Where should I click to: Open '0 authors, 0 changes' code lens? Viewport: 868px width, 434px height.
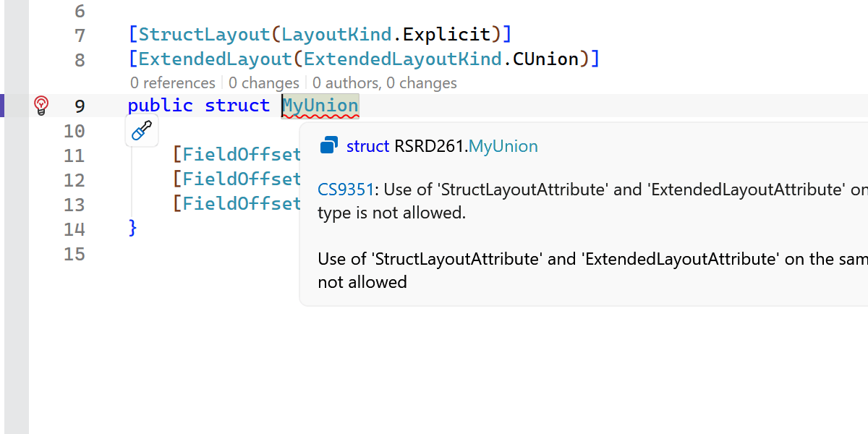[385, 82]
